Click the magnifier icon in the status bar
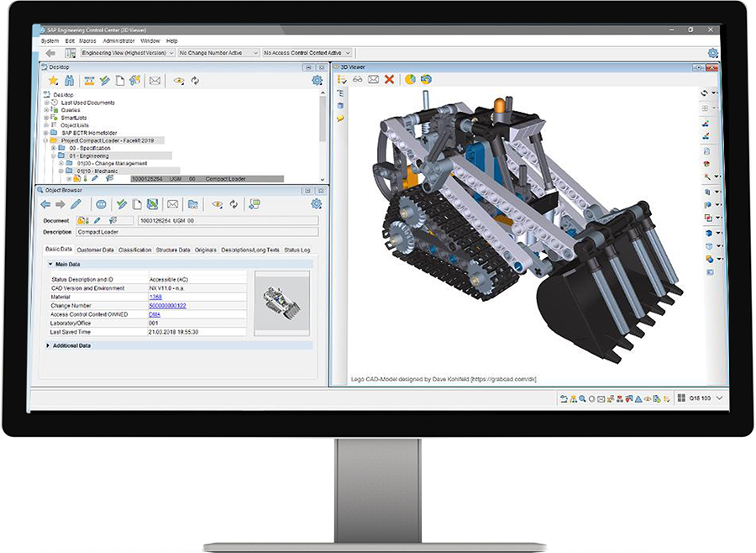 [582, 398]
